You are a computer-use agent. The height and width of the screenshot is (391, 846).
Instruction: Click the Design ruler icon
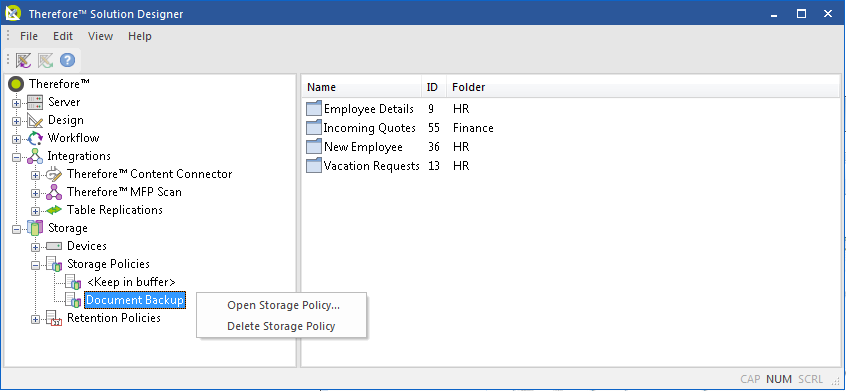pyautogui.click(x=35, y=120)
